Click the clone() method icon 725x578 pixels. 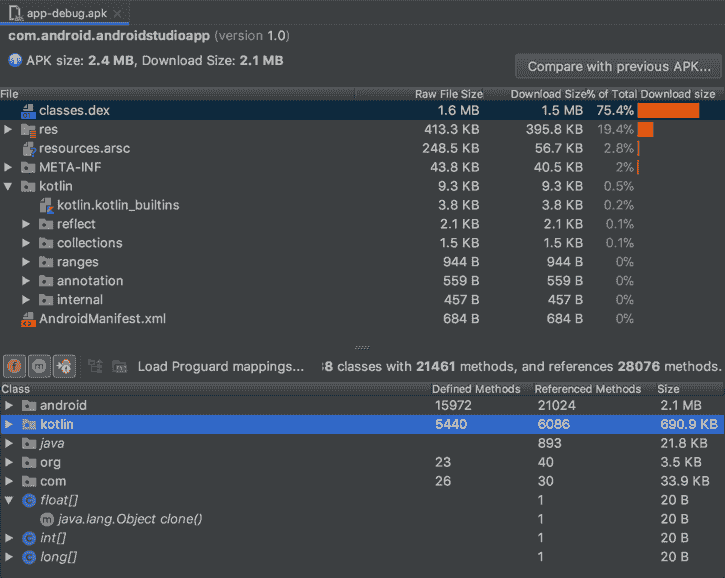pyautogui.click(x=47, y=520)
